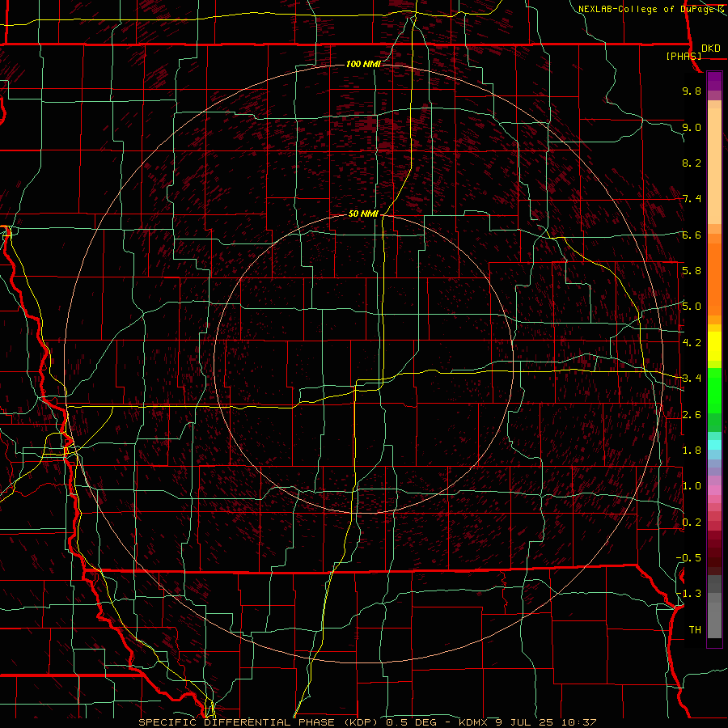The width and height of the screenshot is (728, 728).
Task: Click the "KDMX" radar site identifier
Action: coord(473,722)
